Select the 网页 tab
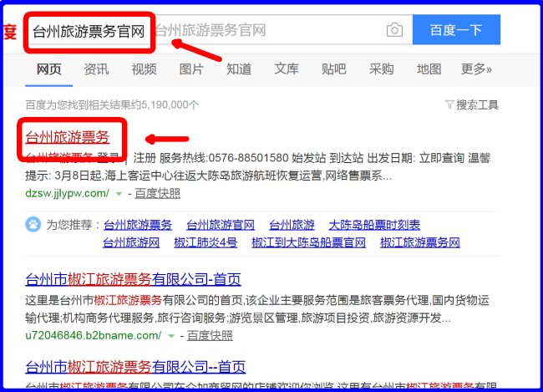Viewport: 543px width, 392px height. point(48,69)
